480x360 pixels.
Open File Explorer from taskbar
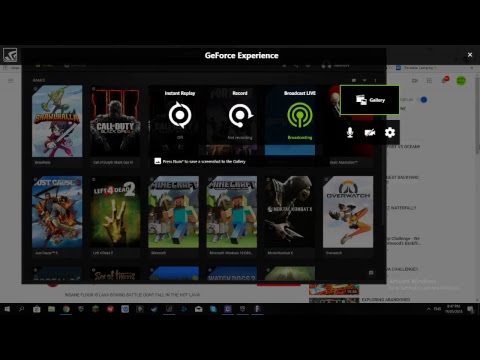pyautogui.click(x=51, y=309)
